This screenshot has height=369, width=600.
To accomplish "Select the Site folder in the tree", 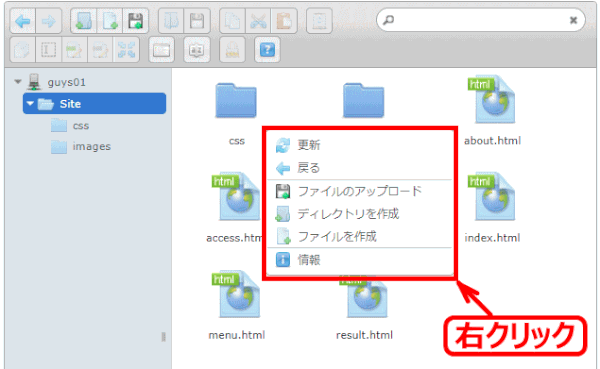I will coord(94,103).
